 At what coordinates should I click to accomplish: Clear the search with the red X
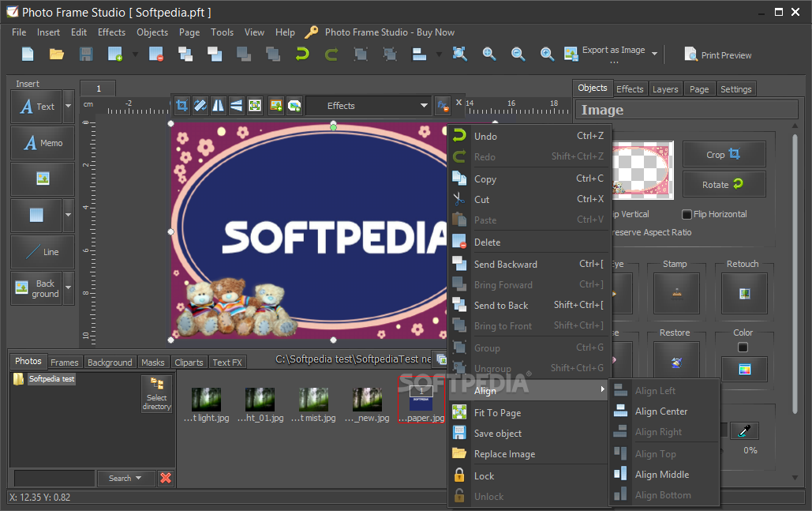pos(166,478)
